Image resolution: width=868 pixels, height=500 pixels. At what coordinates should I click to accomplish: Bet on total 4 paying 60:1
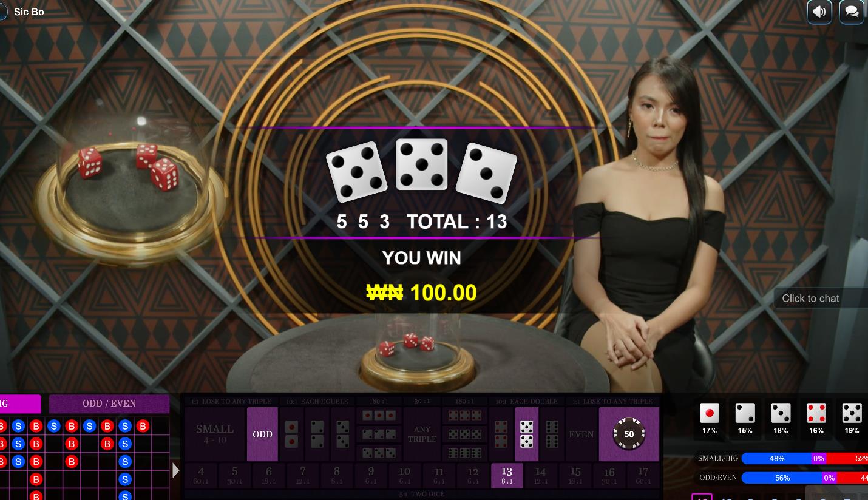[x=200, y=476]
